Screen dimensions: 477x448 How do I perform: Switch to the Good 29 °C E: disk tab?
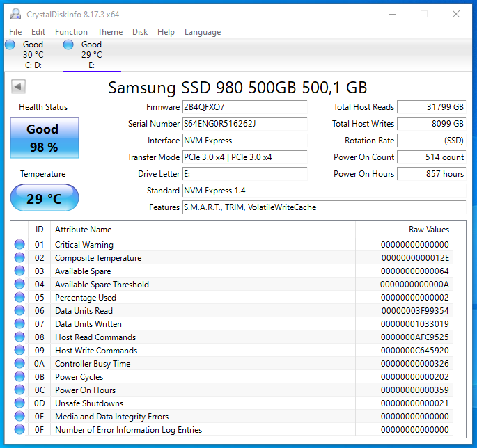pos(91,55)
